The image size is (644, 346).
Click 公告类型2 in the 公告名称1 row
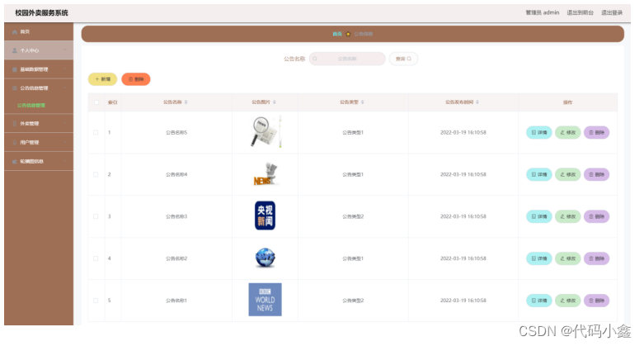point(353,301)
